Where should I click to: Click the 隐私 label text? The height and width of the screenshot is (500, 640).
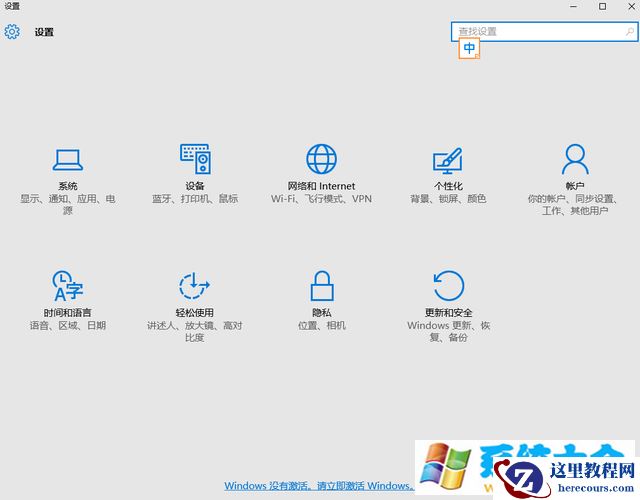(322, 313)
